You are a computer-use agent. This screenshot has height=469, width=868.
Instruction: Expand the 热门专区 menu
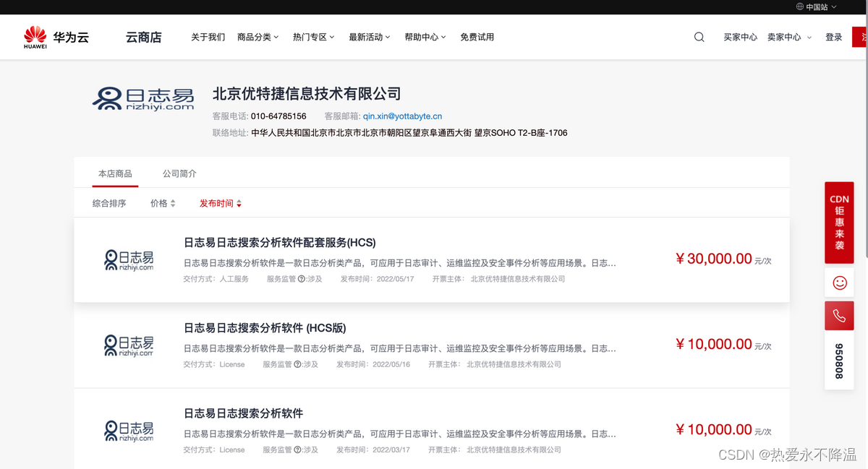coord(313,37)
